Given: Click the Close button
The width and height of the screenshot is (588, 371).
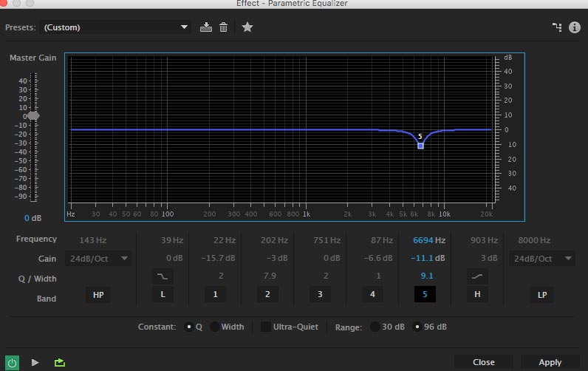Looking at the screenshot, I should pos(483,362).
